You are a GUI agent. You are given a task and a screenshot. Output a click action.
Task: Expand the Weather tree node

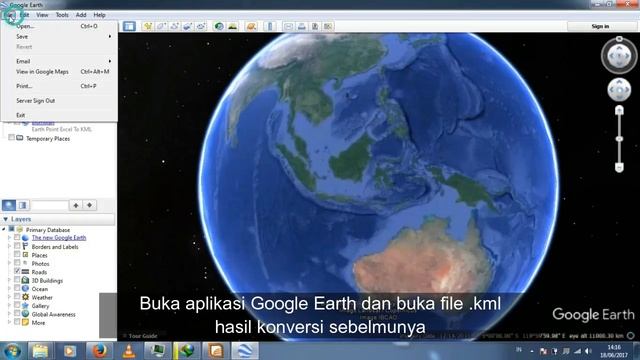(9, 297)
